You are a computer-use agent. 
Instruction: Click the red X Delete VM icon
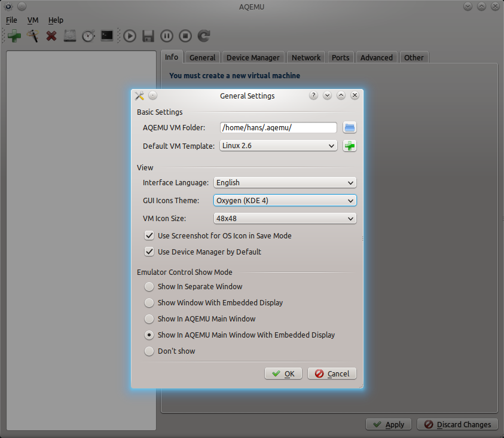[51, 36]
